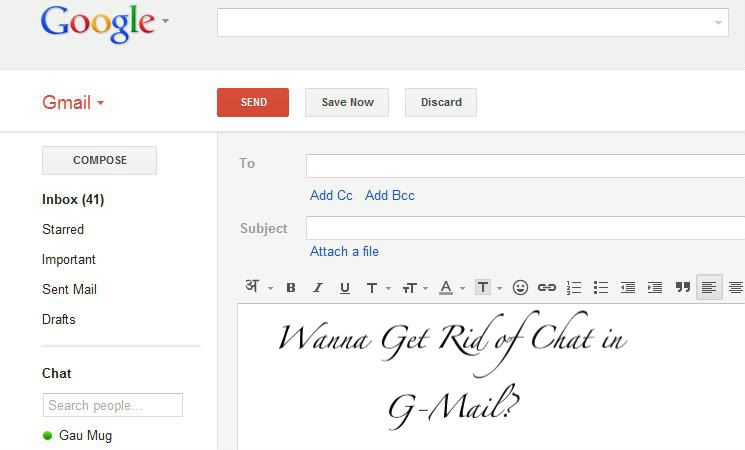Screen dimensions: 745x450
Task: Open the Google logo dropdown arrow
Action: tap(165, 20)
